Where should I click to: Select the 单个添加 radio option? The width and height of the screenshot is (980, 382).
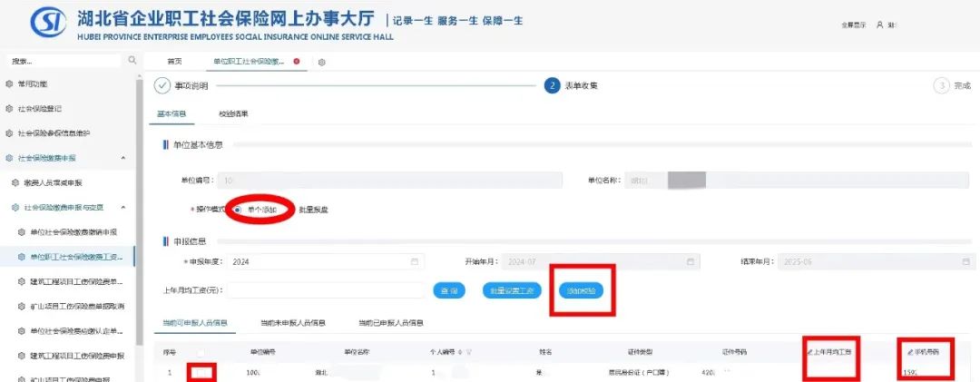pos(238,209)
